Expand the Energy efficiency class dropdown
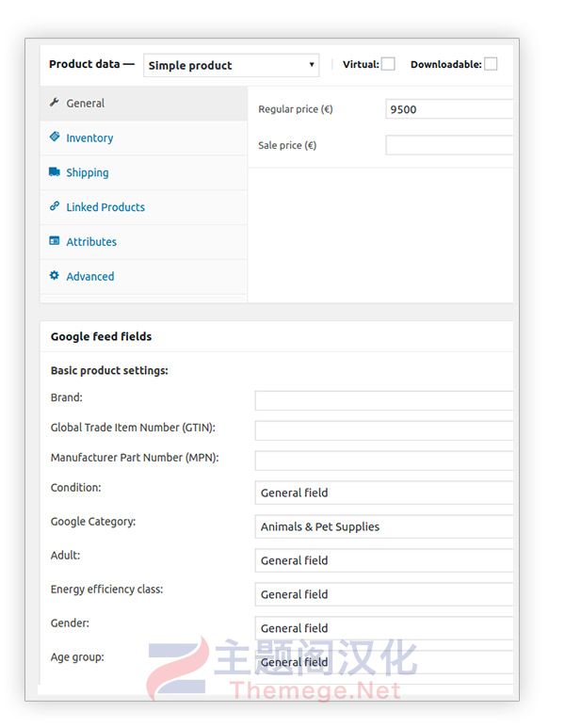 pos(384,594)
